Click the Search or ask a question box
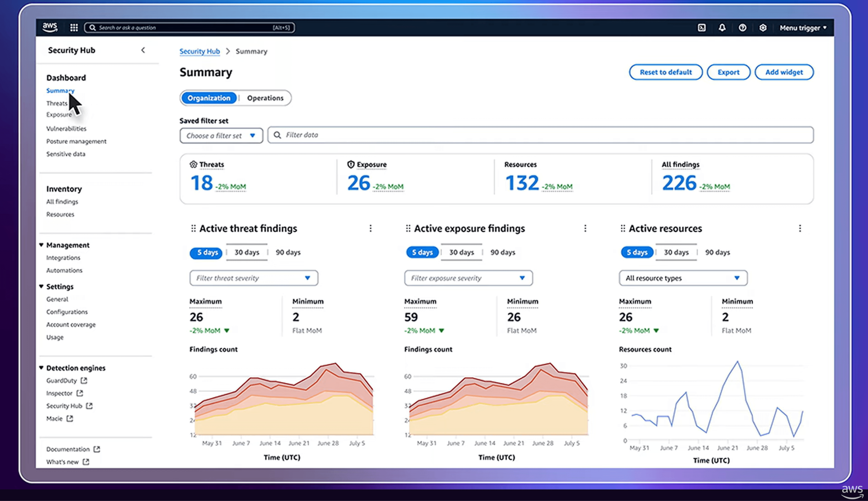868x501 pixels. tap(190, 27)
